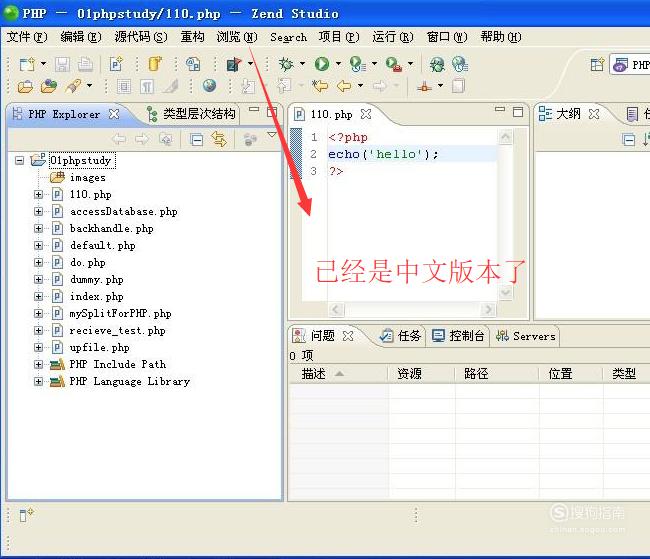Viewport: 650px width, 559px height.
Task: Click Collapse All in PHP Explorer toolbar
Action: click(196, 140)
